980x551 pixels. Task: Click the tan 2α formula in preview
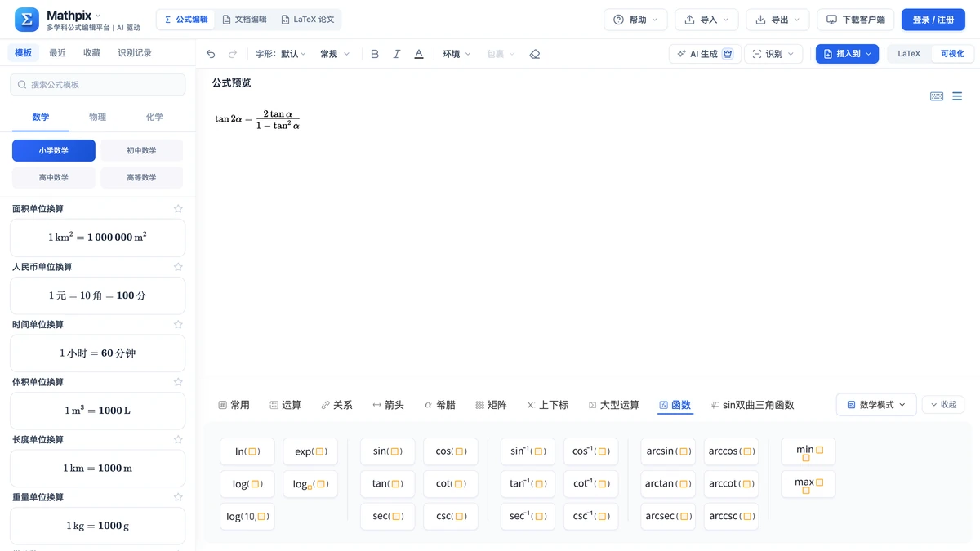pyautogui.click(x=257, y=119)
